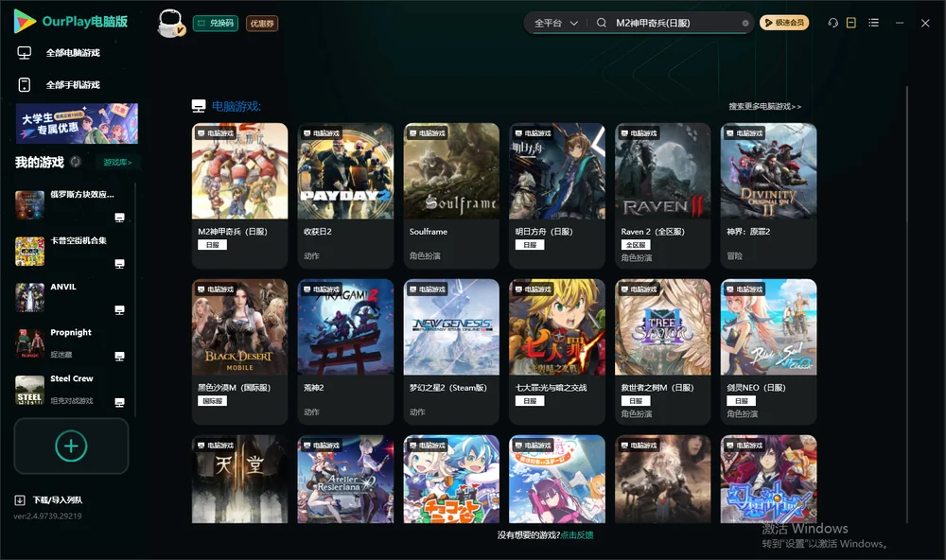Image resolution: width=946 pixels, height=560 pixels.
Task: Open the 优惠券 coupon button
Action: (262, 24)
